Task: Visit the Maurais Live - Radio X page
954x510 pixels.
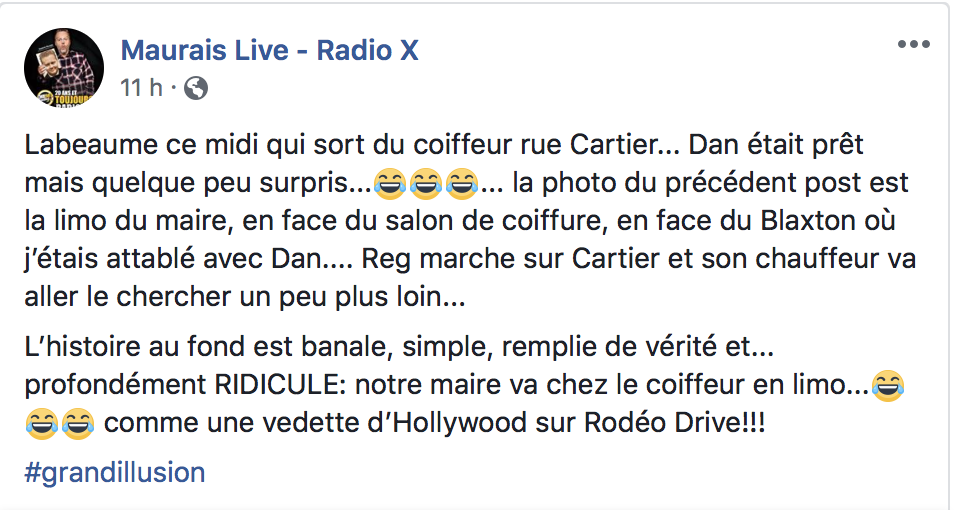Action: tap(270, 51)
